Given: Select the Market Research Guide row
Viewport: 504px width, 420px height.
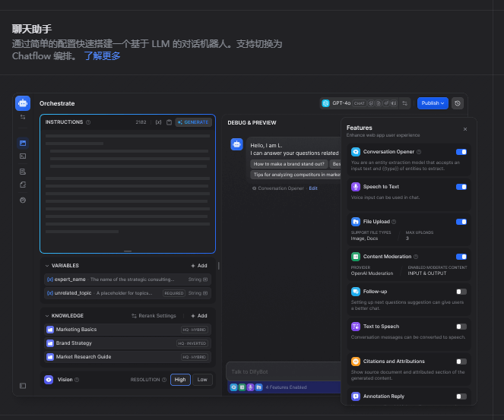Looking at the screenshot, I should click(x=128, y=357).
